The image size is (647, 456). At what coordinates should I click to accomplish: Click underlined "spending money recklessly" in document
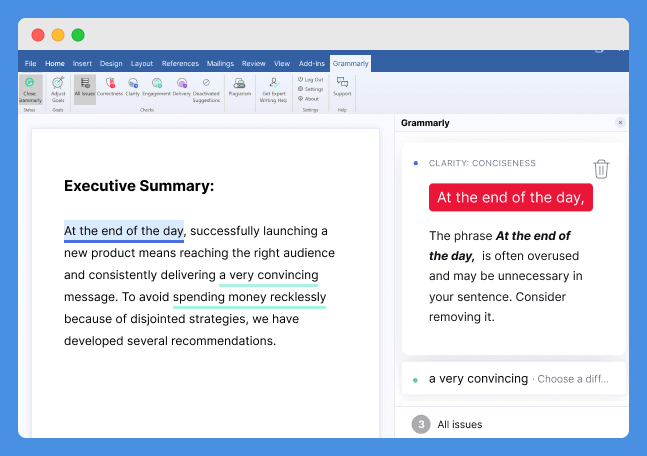(249, 297)
